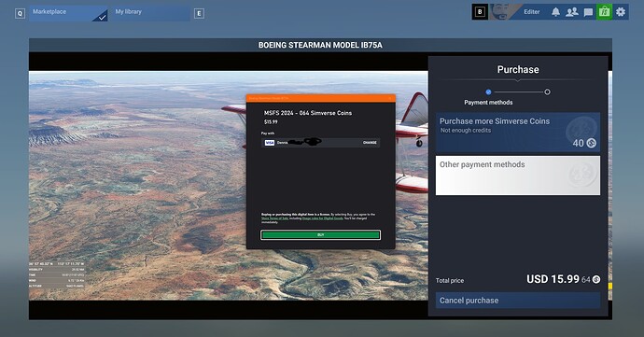
Task: Click the coin icon beside total 64
Action: [x=596, y=279]
